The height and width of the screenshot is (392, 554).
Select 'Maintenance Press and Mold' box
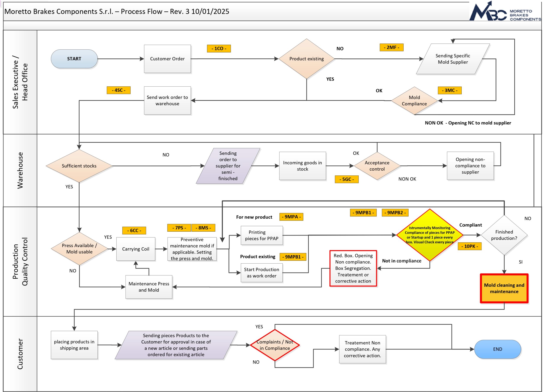pos(149,287)
